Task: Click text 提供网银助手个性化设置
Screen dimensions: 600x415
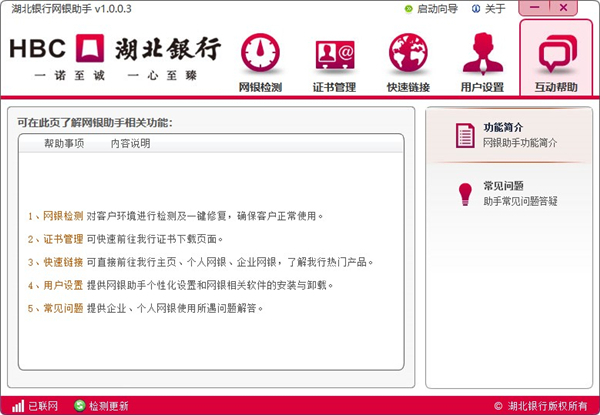Action: point(142,285)
